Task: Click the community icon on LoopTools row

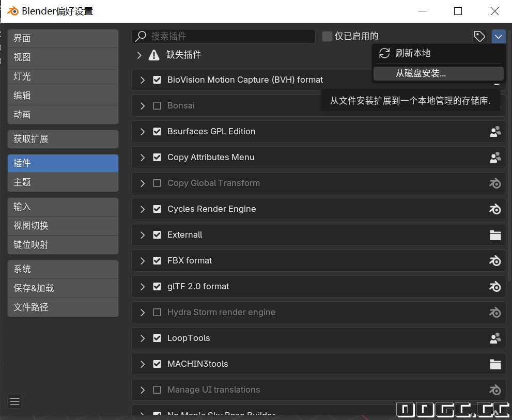Action: (495, 338)
